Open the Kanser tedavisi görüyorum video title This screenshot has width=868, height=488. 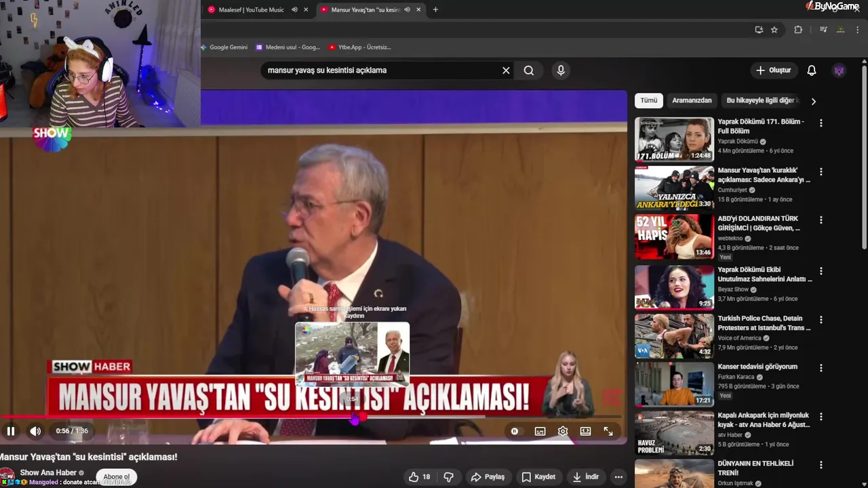[x=757, y=367]
